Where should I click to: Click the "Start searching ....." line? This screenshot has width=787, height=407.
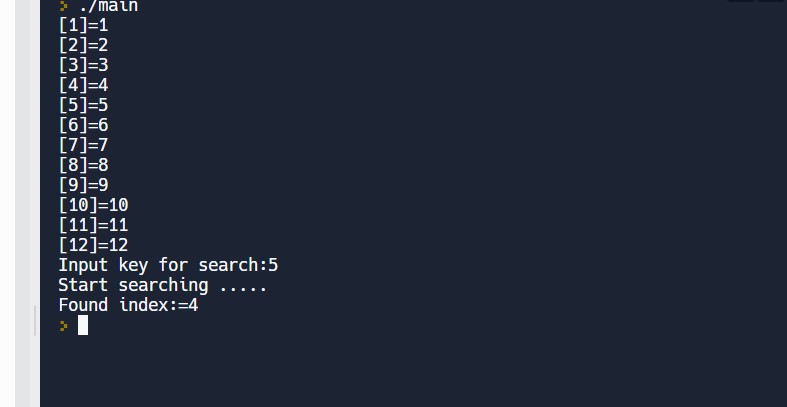163,285
